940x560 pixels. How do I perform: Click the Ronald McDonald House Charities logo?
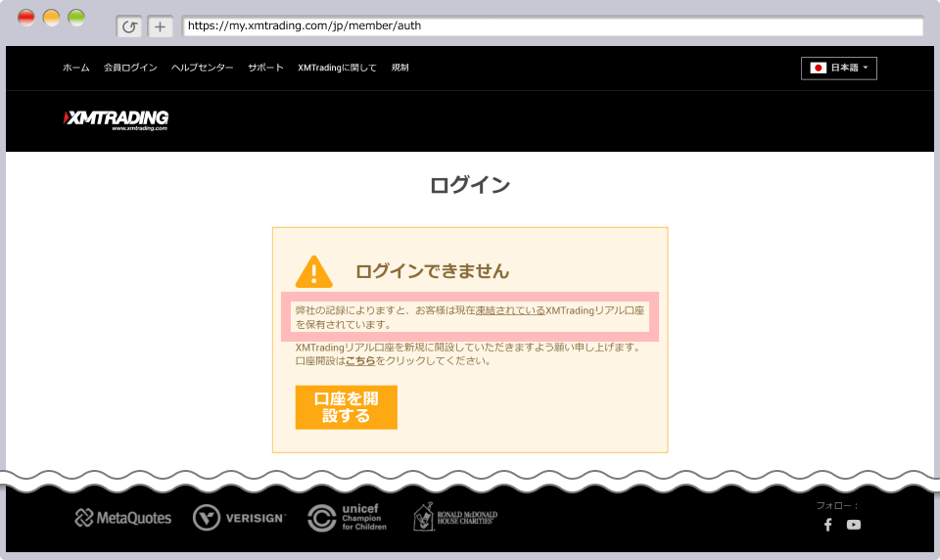tap(455, 517)
